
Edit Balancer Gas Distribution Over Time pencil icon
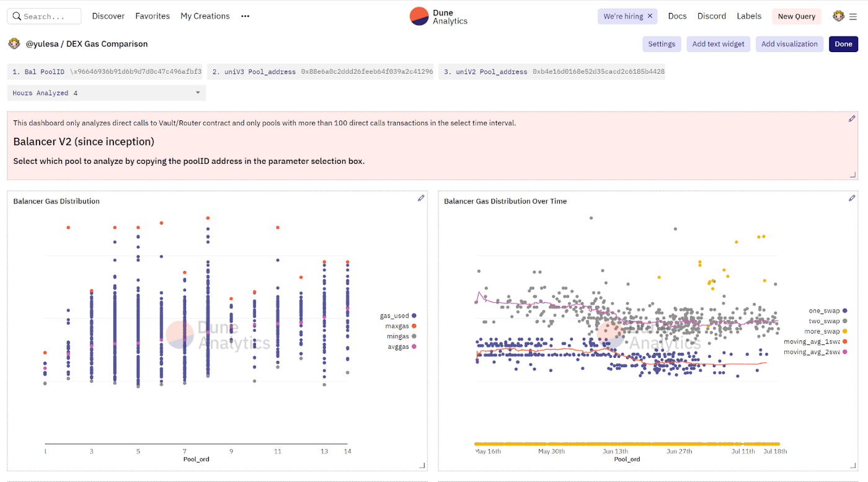(852, 198)
